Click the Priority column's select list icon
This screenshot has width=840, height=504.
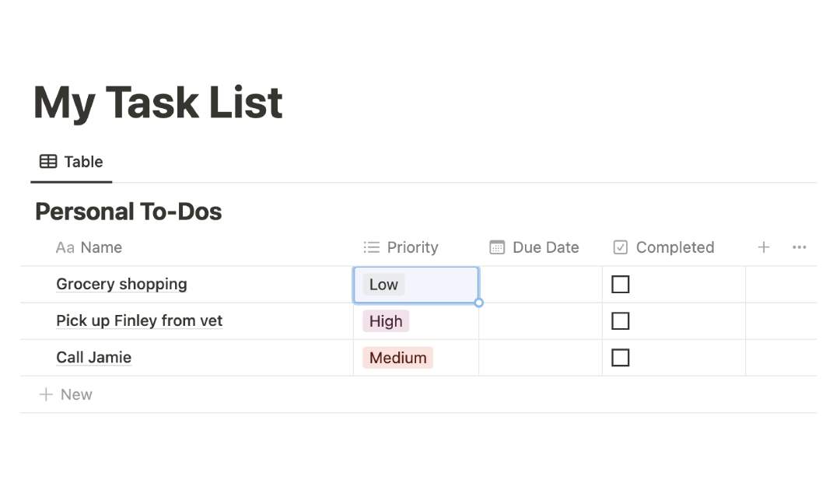point(371,247)
